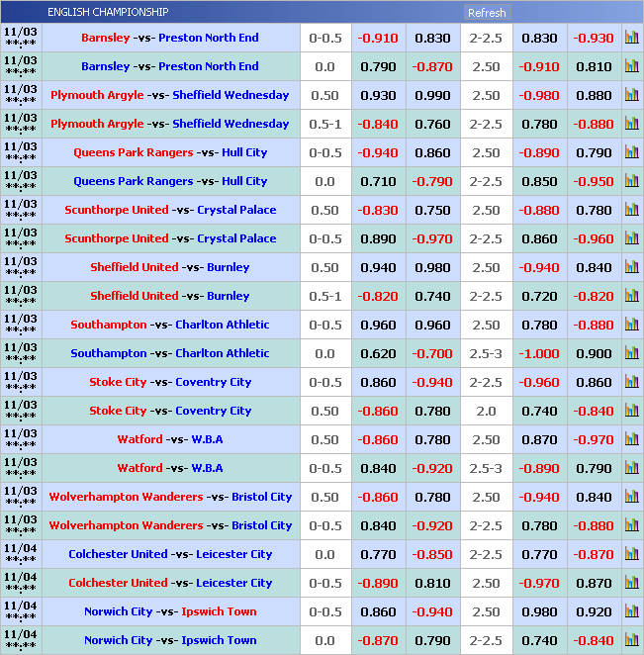The height and width of the screenshot is (655, 644).
Task: Click the ENGLISH CHAMPIONSHIP league header
Action: click(x=108, y=12)
